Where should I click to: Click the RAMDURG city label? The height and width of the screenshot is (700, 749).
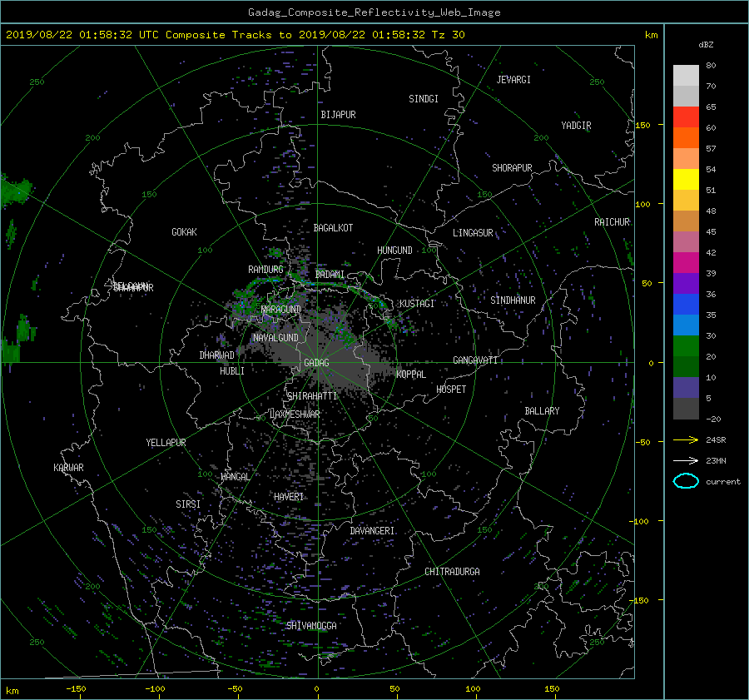[265, 270]
